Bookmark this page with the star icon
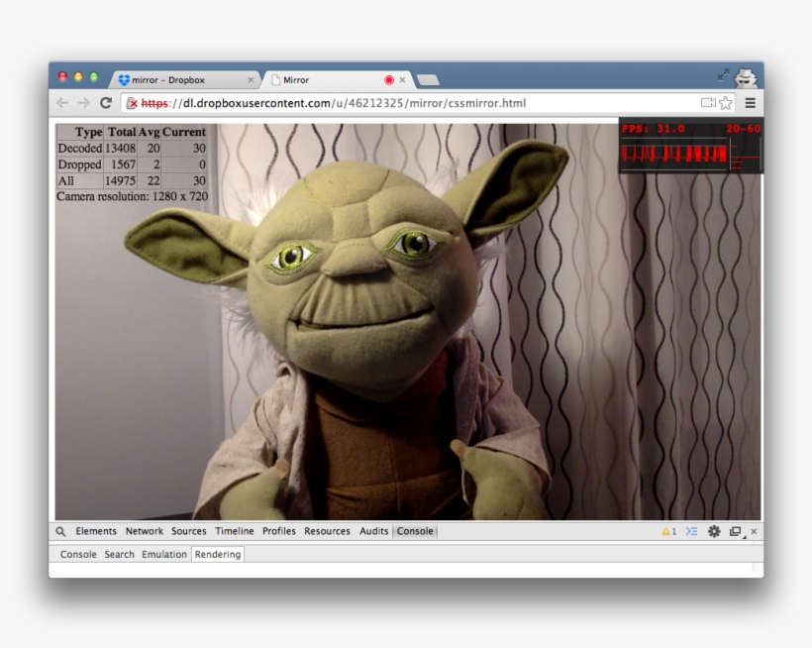 [x=726, y=103]
